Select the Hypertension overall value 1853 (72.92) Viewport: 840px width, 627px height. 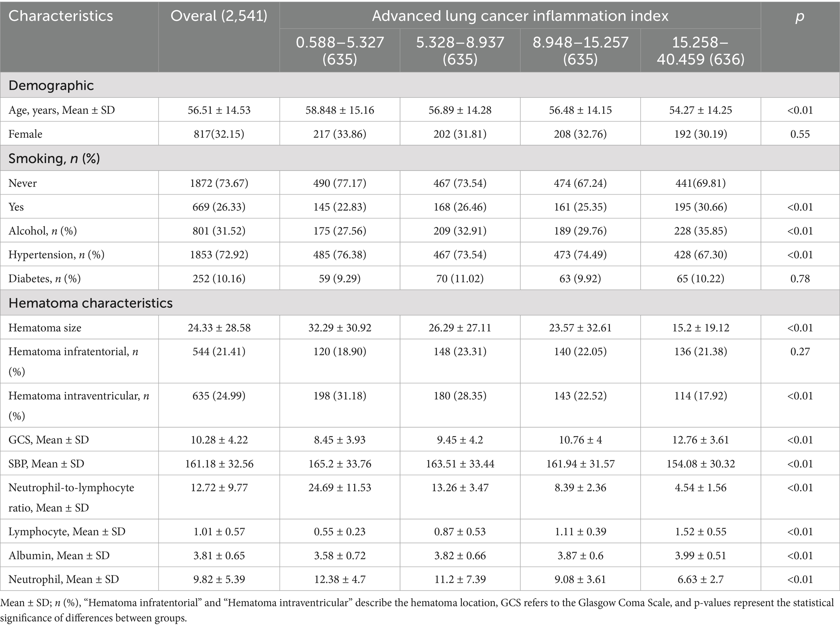pyautogui.click(x=219, y=255)
